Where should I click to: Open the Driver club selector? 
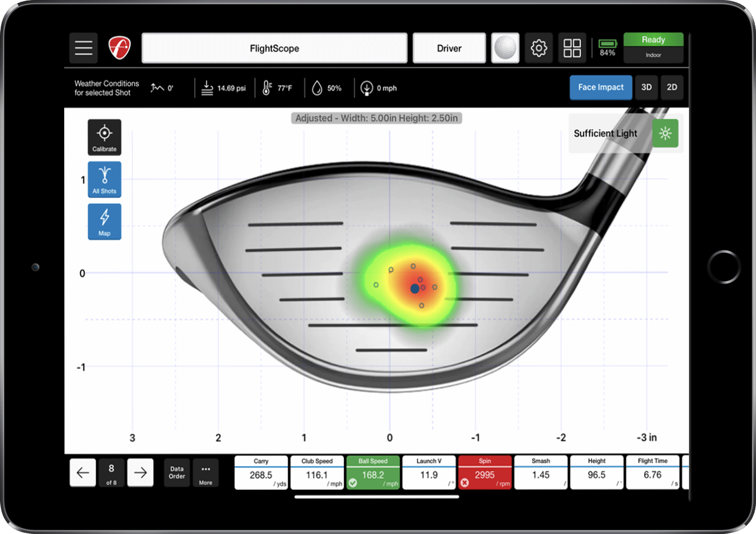click(x=449, y=48)
